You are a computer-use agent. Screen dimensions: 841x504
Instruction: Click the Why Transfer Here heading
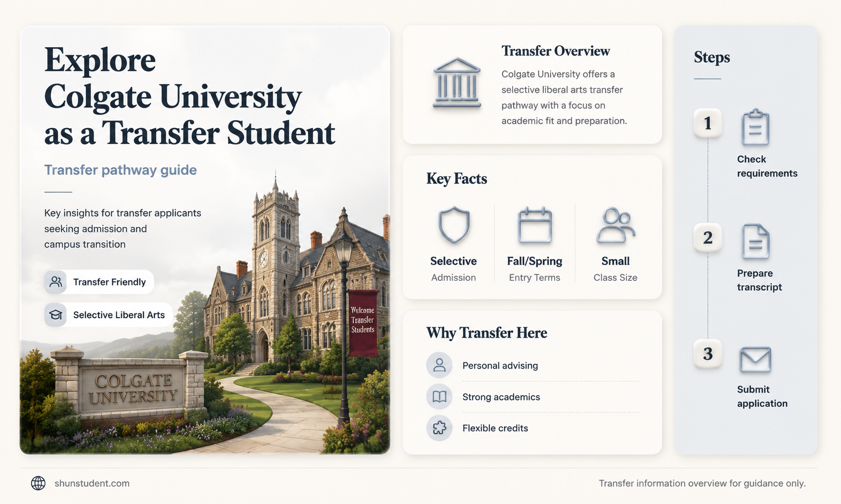(x=487, y=333)
